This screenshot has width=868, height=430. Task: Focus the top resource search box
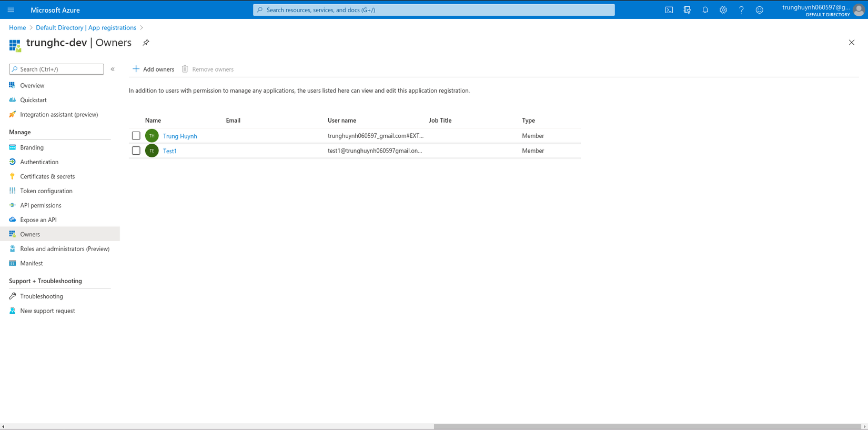pos(434,10)
